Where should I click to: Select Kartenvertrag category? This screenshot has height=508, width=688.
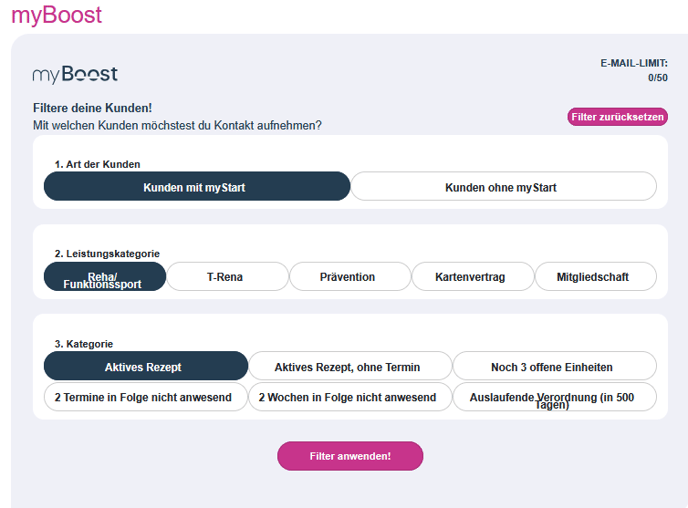[x=471, y=277]
